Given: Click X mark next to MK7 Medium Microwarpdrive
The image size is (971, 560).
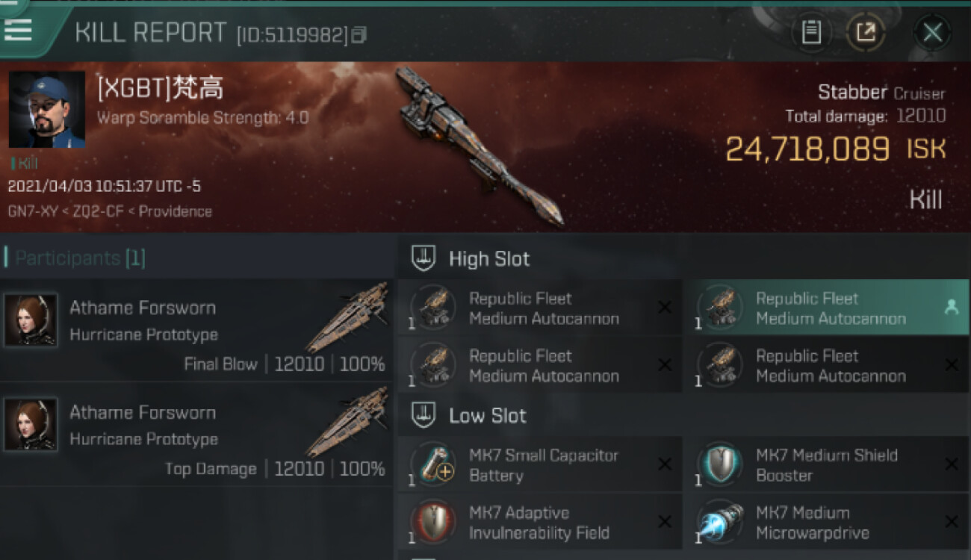Looking at the screenshot, I should tap(952, 522).
